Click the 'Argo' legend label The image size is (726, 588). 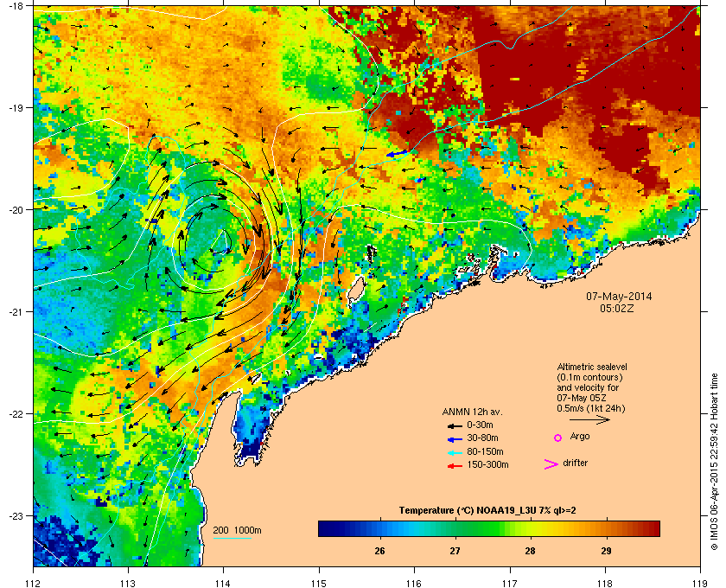click(x=580, y=436)
